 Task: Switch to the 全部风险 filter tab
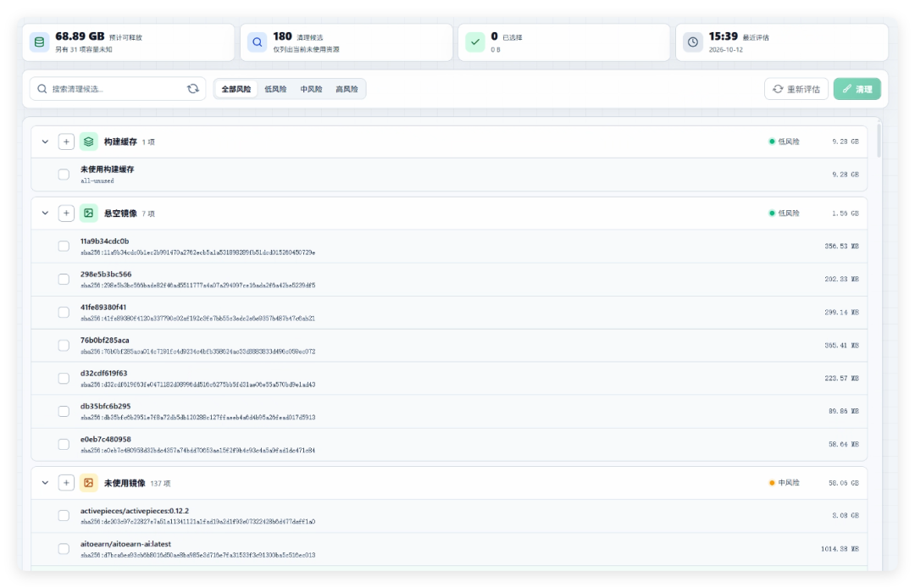(x=236, y=89)
